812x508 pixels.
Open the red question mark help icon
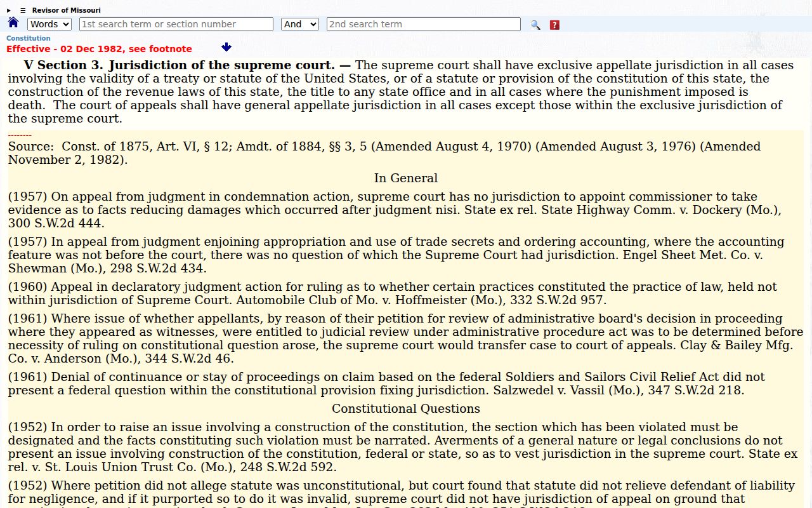point(554,25)
